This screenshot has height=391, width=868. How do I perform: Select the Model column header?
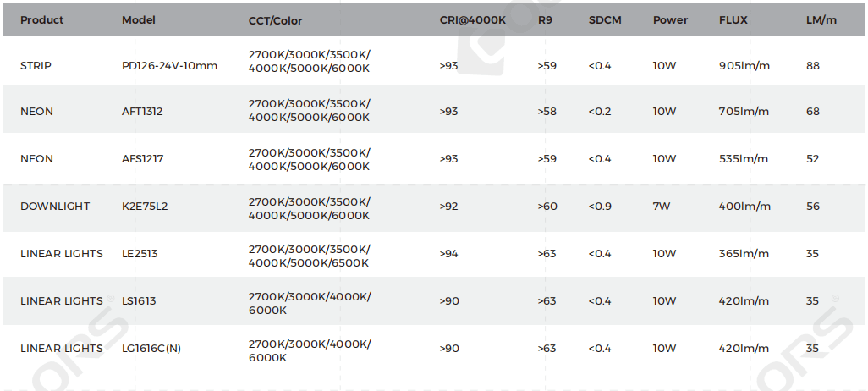click(139, 20)
